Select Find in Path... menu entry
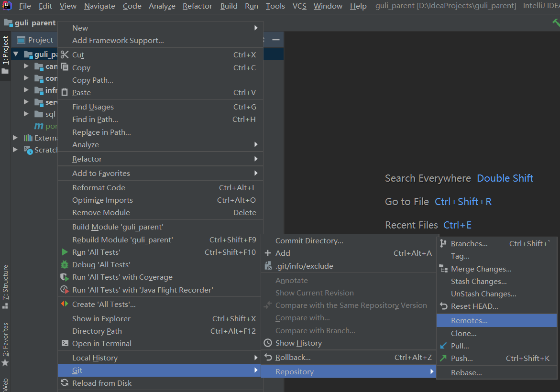Screen dimensions: 560x392 click(x=160, y=119)
